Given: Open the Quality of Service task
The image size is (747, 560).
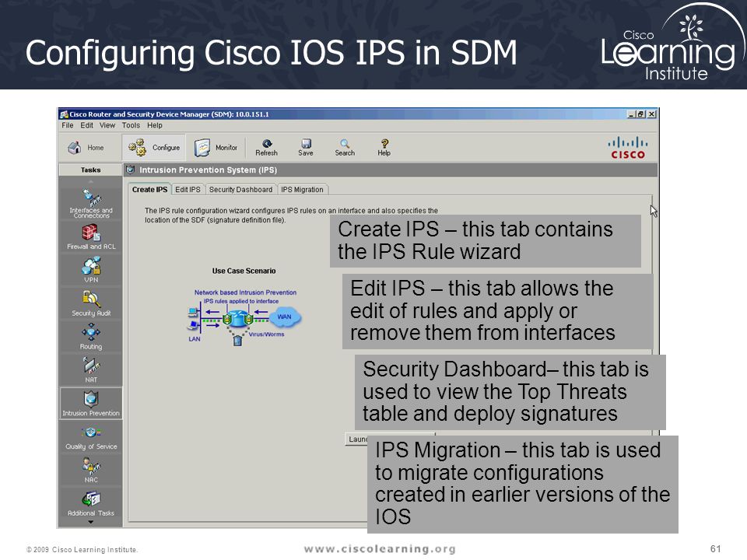Looking at the screenshot, I should (x=91, y=439).
